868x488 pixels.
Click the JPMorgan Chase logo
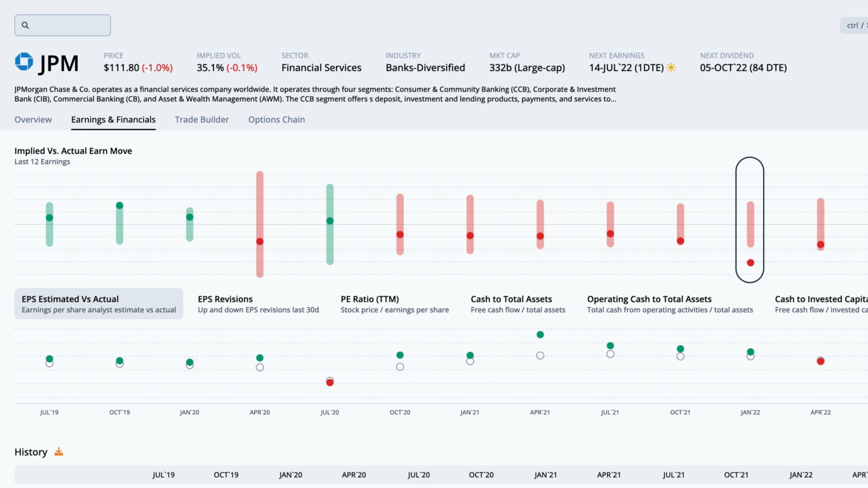click(25, 62)
